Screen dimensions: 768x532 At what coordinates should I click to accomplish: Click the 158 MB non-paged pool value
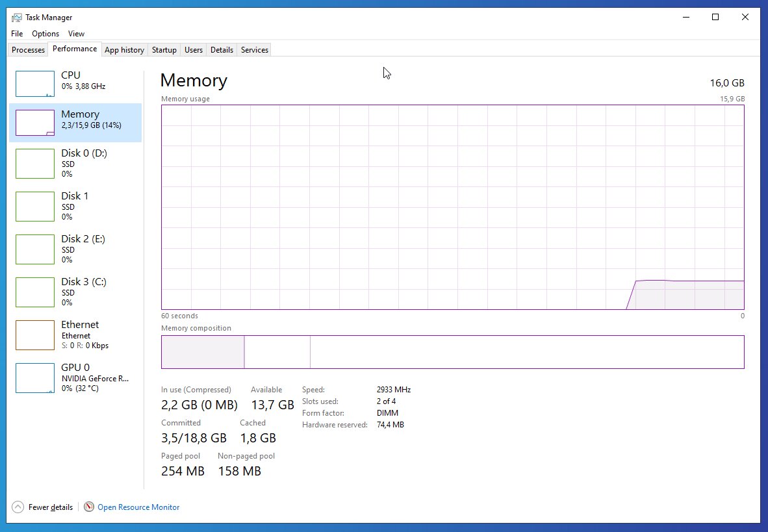[x=239, y=471]
